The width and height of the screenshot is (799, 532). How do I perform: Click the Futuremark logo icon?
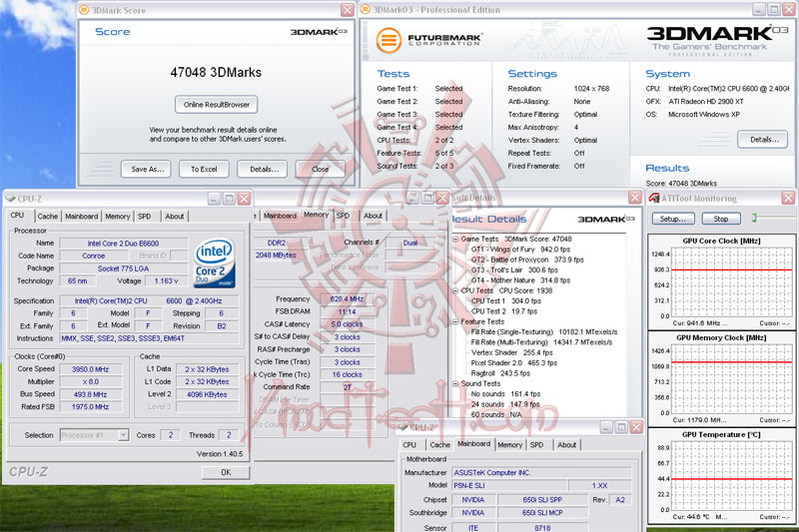coord(389,40)
